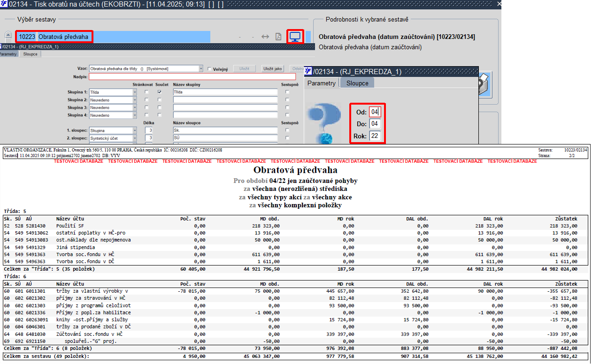Open the Vzor template dropdown

tap(201, 68)
